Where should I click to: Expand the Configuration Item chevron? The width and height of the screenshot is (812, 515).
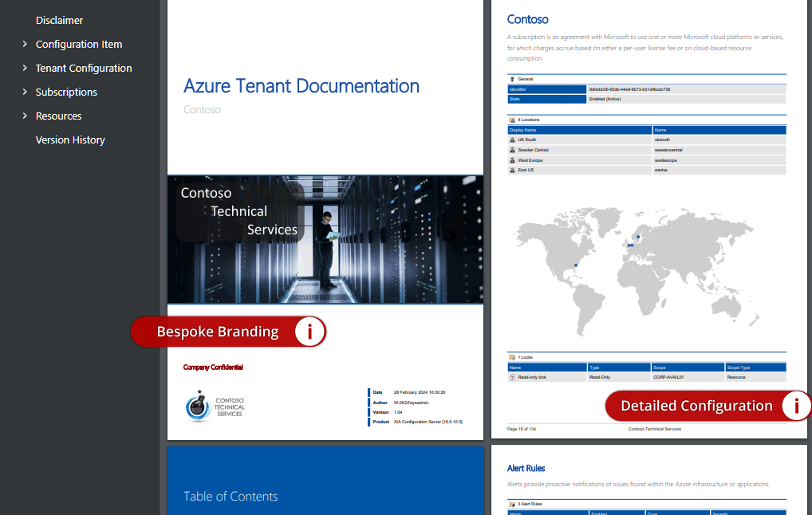tap(25, 44)
